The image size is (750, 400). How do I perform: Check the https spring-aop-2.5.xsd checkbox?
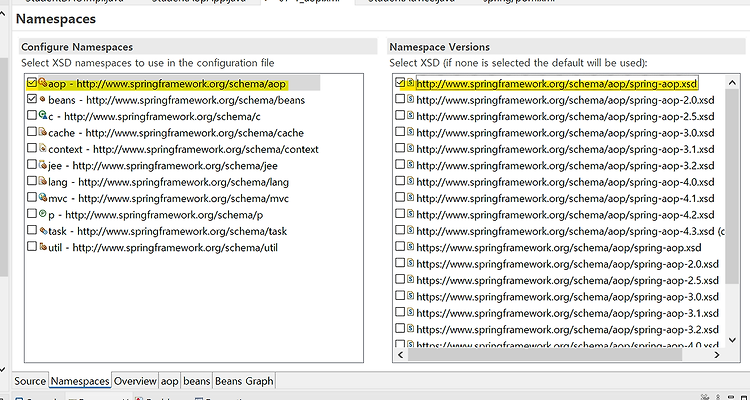coord(400,279)
